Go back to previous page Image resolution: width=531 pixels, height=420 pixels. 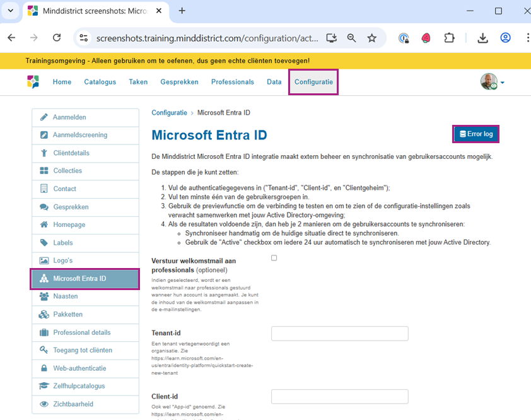(x=11, y=38)
